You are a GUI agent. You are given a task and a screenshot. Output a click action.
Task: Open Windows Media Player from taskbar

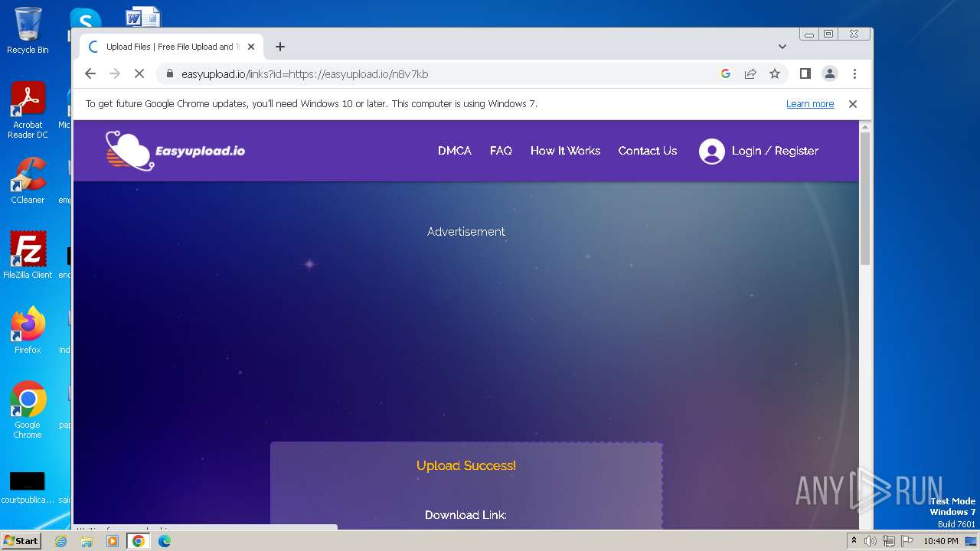point(113,541)
